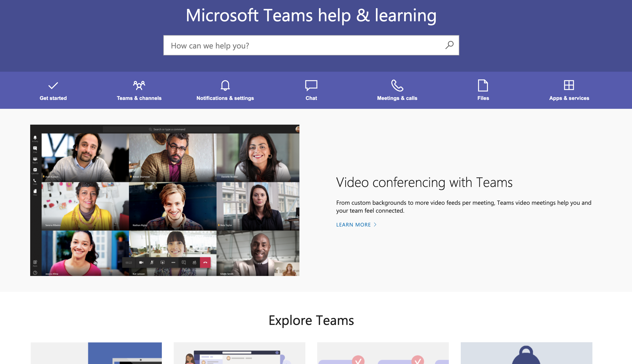Open the first Explore Teams card with laptop
Viewport: 632px width, 364px height.
(x=96, y=353)
